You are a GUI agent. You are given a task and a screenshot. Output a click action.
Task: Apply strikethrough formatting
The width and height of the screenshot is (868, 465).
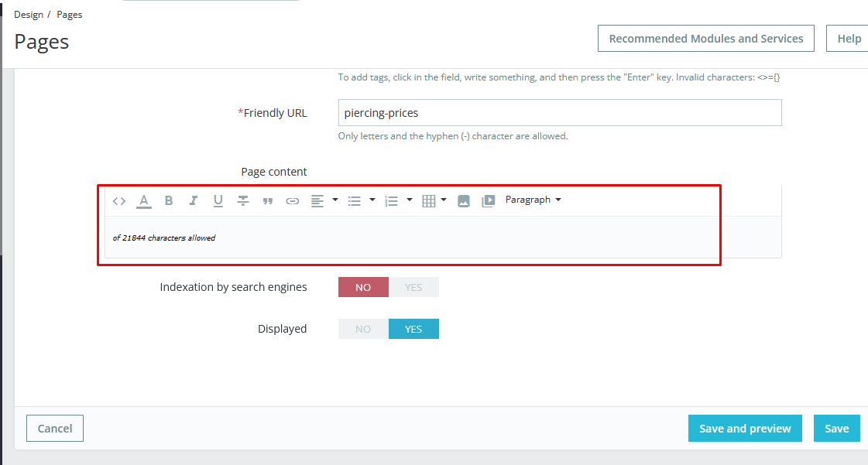tap(242, 200)
